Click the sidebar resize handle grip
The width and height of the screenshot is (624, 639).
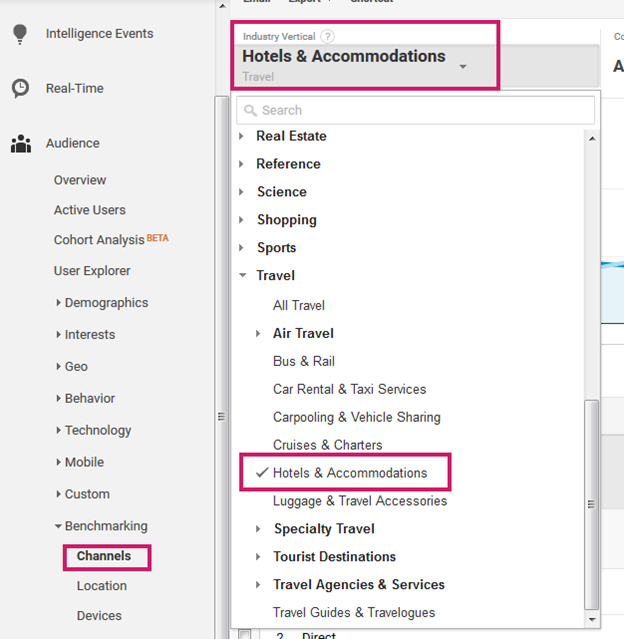(x=221, y=416)
